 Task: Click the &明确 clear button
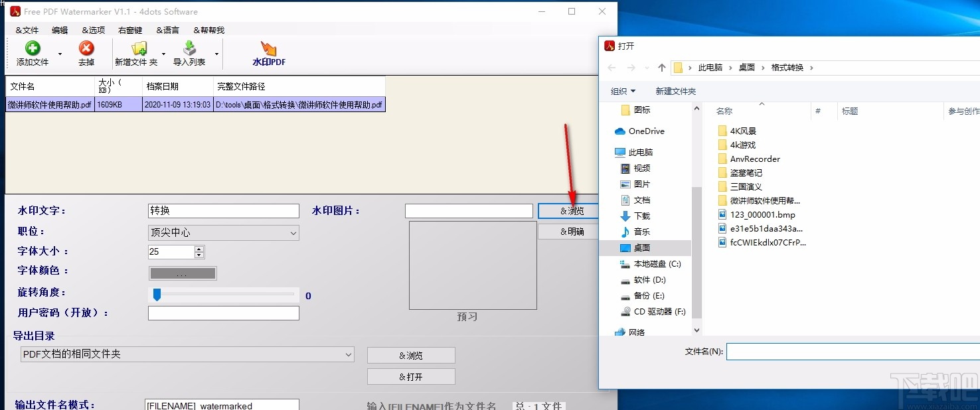pyautogui.click(x=568, y=232)
